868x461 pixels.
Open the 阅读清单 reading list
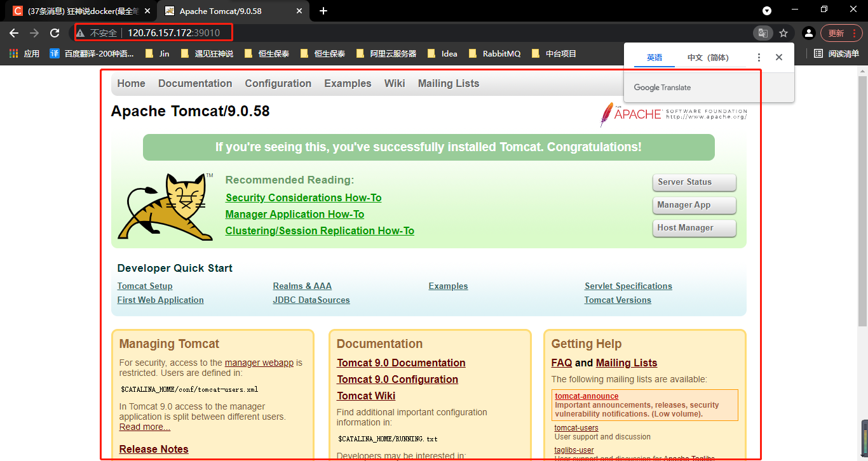836,54
